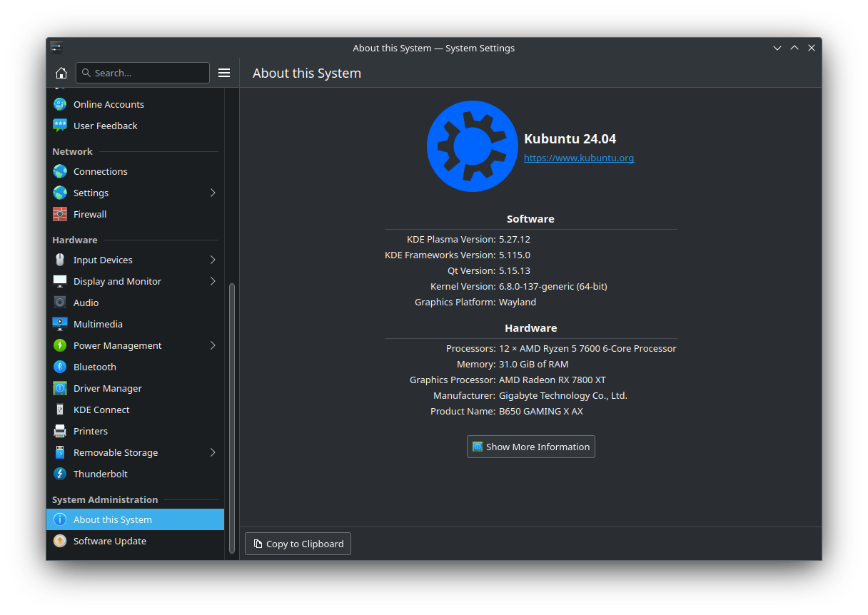Expand Power Management chevron

pyautogui.click(x=213, y=345)
